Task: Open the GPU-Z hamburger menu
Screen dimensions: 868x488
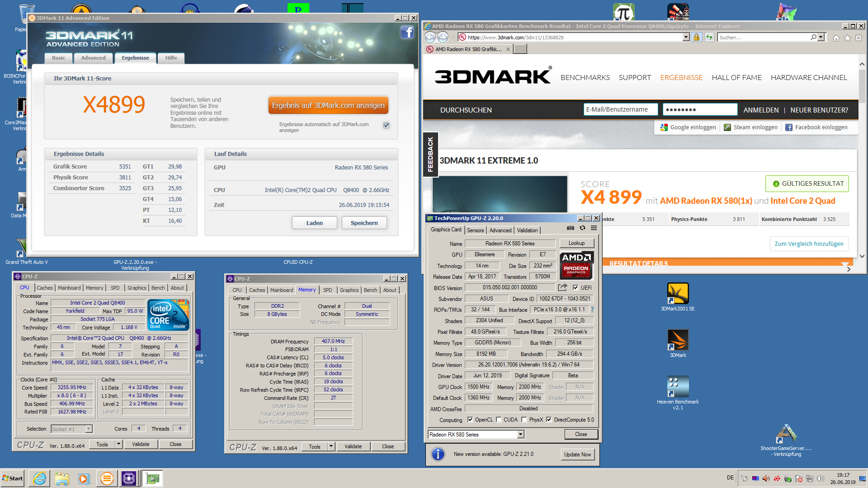Action: tap(594, 228)
